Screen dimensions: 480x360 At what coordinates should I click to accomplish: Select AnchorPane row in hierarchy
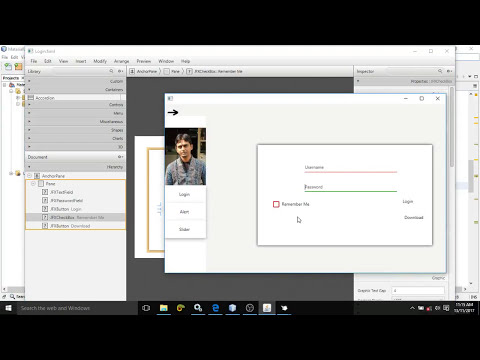click(75, 176)
